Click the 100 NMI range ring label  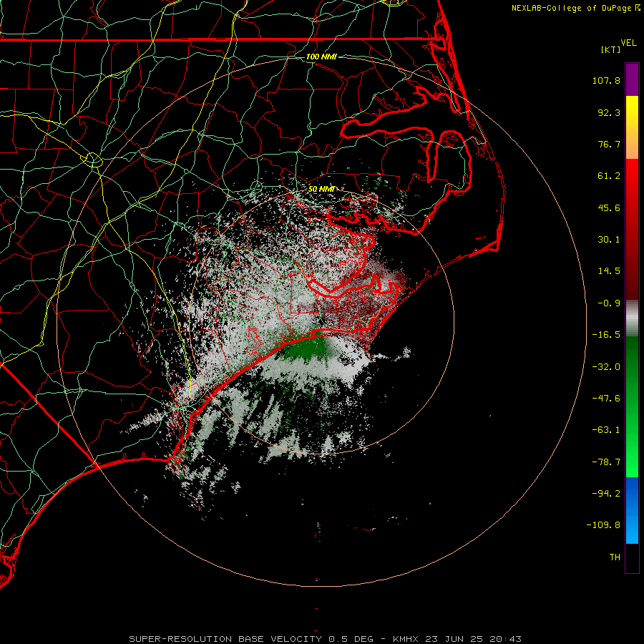point(321,57)
